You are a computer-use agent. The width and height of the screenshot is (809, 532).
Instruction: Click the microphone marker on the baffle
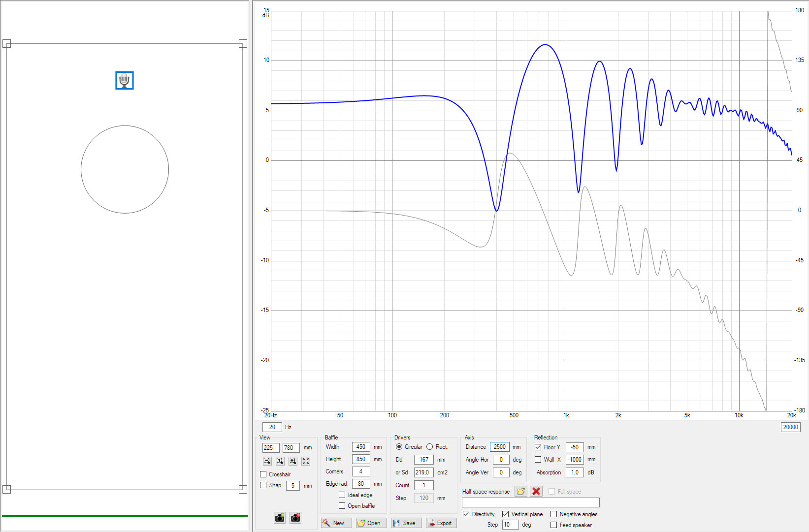125,80
